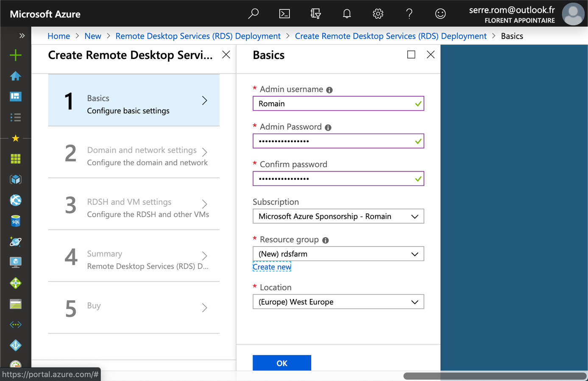Open the Location dropdown
This screenshot has width=588, height=381.
coord(338,302)
